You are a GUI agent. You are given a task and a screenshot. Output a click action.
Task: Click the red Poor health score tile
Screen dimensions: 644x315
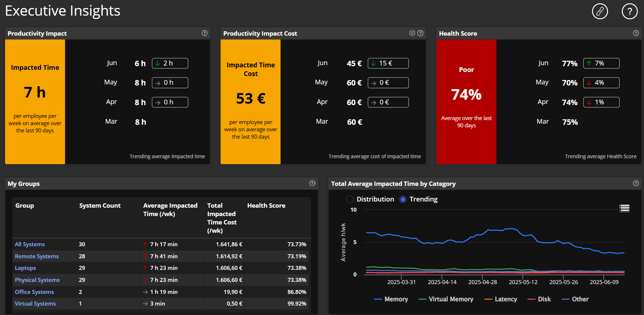[x=466, y=102]
